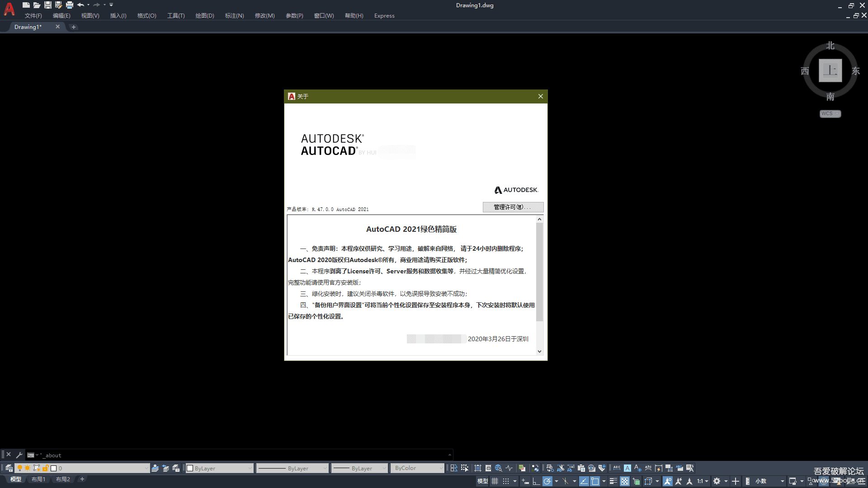Click the Open file folder icon
This screenshot has height=488, width=868.
tap(37, 5)
